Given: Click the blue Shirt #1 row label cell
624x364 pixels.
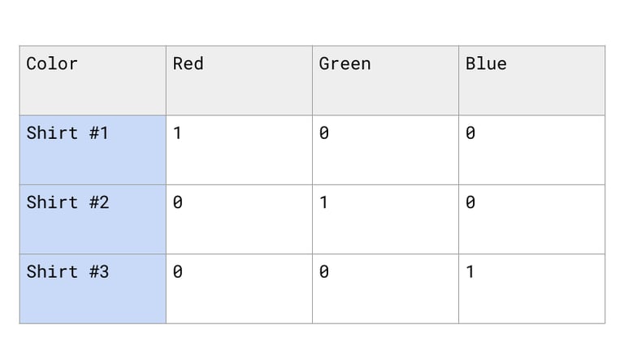Looking at the screenshot, I should point(93,150).
